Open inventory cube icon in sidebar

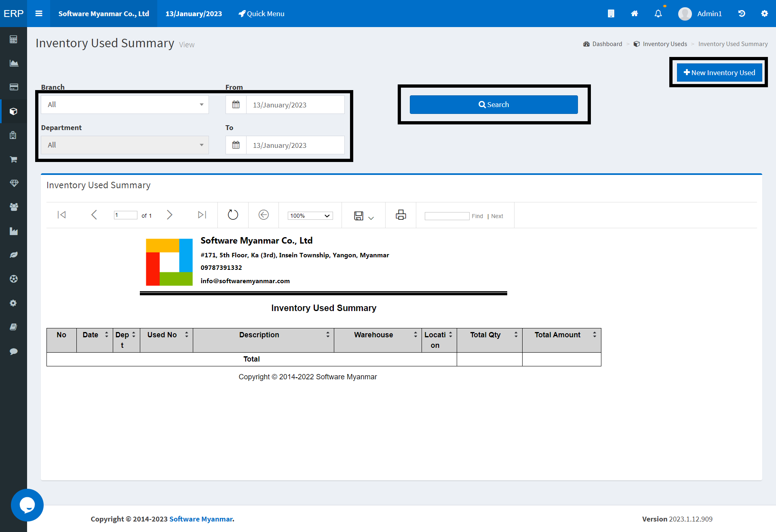pos(13,111)
